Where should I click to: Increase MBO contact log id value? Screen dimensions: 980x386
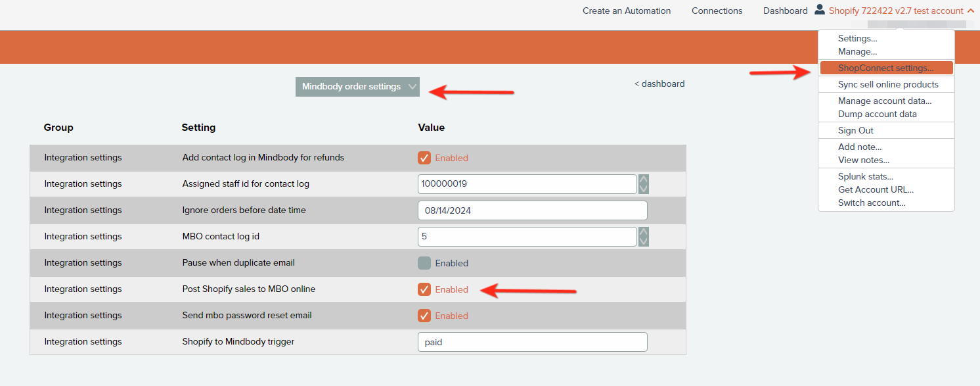[x=644, y=231]
